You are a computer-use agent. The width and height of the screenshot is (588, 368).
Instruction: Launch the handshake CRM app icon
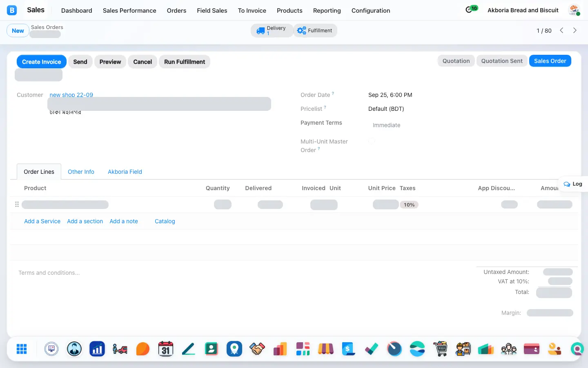click(x=257, y=349)
